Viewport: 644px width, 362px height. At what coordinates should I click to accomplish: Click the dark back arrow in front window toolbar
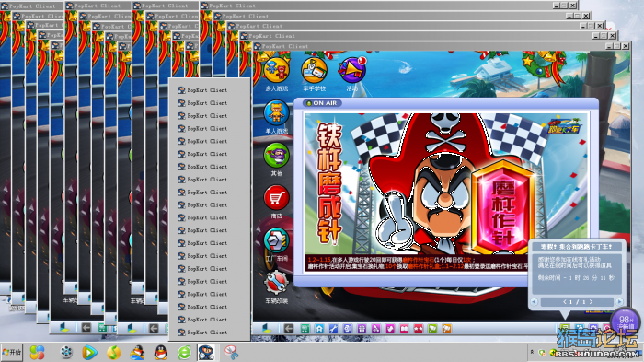click(x=289, y=328)
